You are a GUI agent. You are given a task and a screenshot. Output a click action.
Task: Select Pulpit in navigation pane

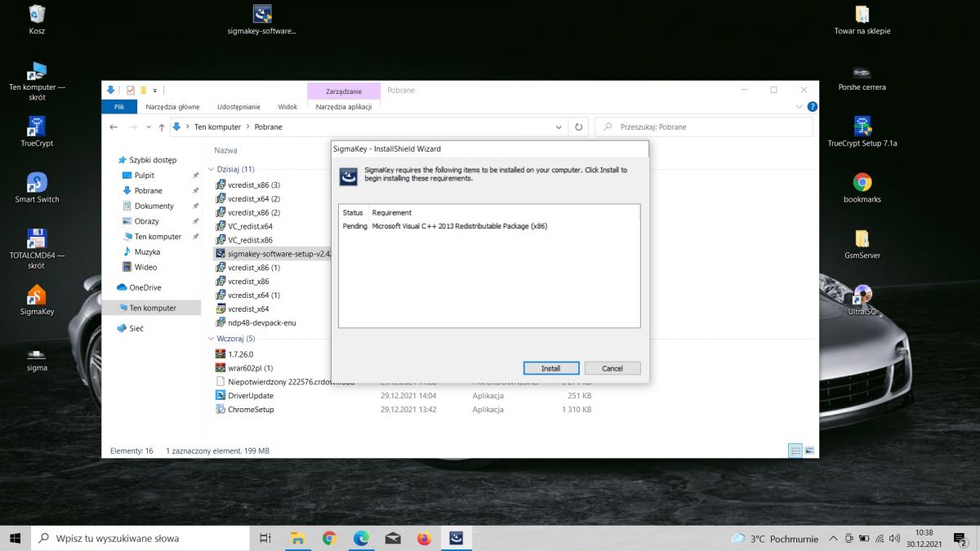pos(144,176)
